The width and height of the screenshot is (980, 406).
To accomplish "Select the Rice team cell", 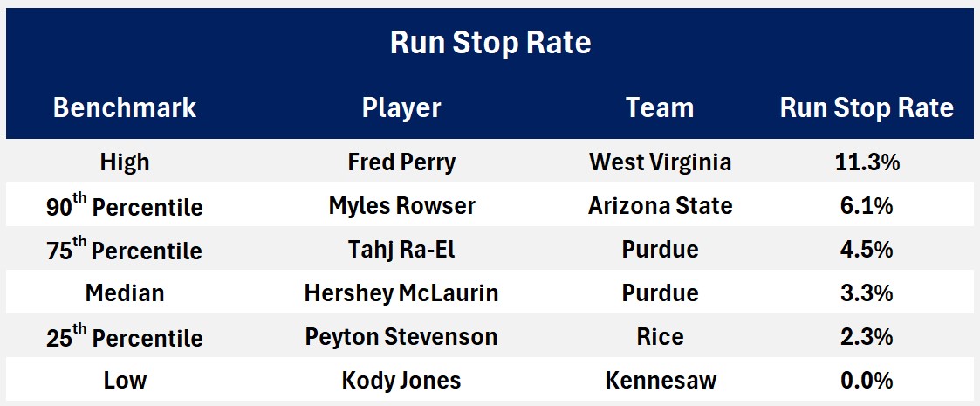I will (x=660, y=337).
